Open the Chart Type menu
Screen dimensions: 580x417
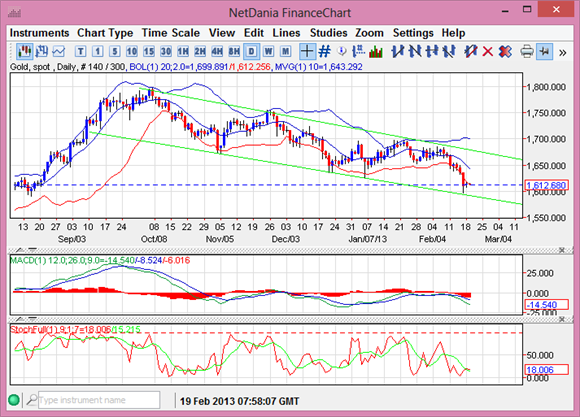[105, 33]
